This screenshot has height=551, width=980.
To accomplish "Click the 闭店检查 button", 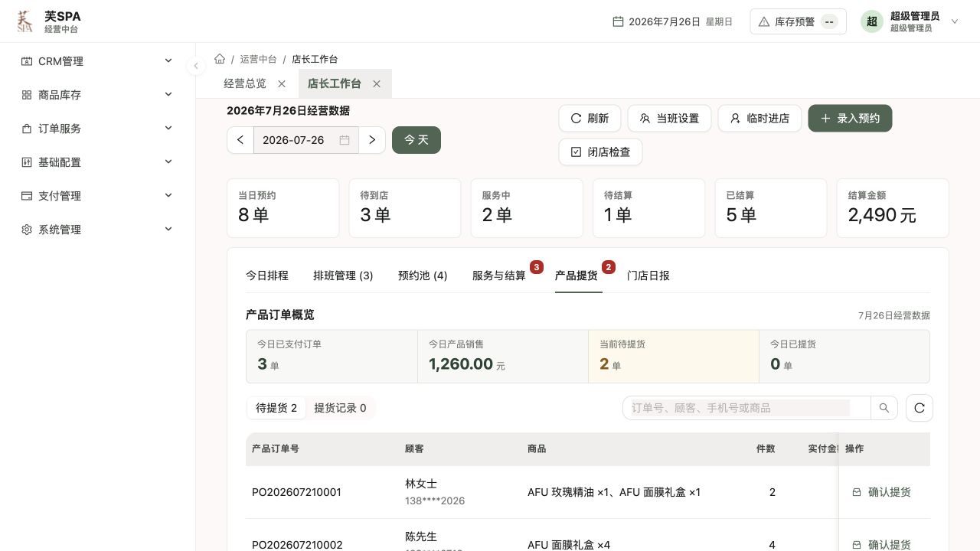I will point(600,152).
